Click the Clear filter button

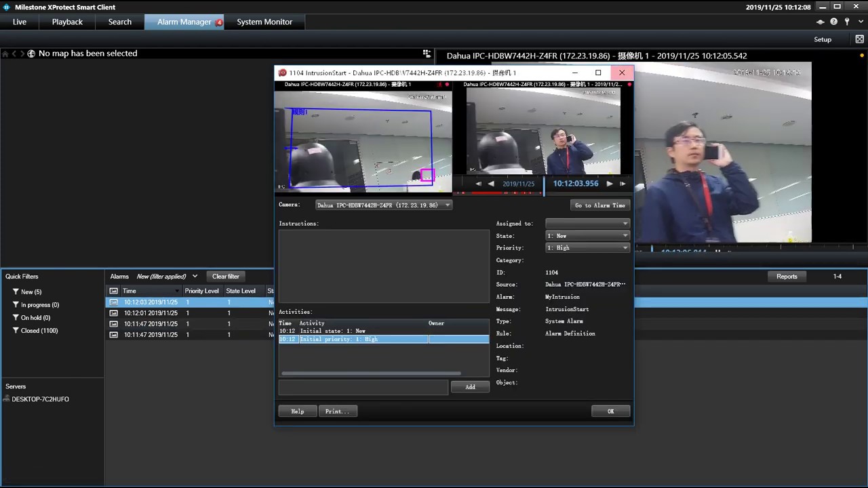point(226,277)
